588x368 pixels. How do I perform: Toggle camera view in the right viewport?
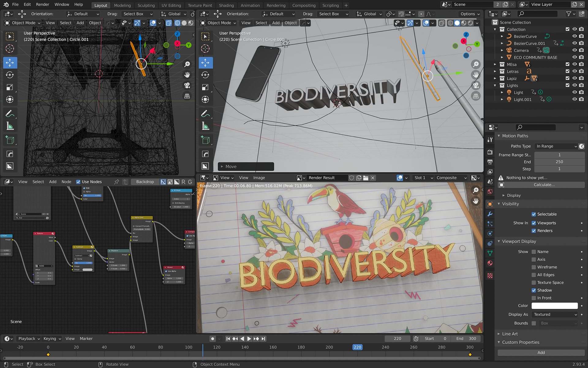pyautogui.click(x=476, y=85)
